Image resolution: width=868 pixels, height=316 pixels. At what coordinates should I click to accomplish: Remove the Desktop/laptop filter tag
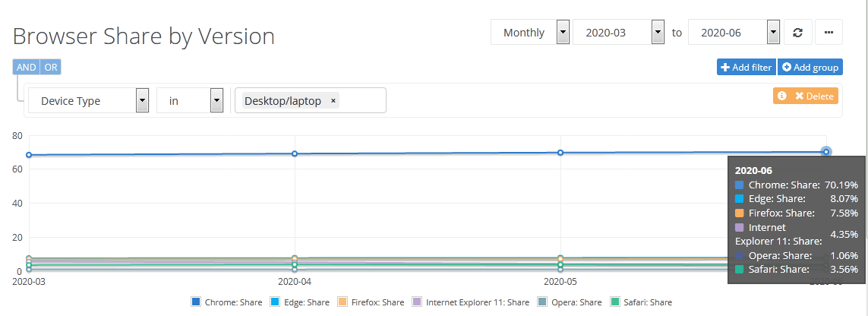(333, 101)
